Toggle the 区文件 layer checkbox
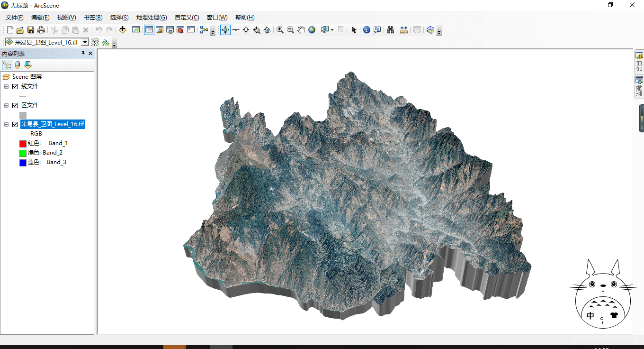Image resolution: width=644 pixels, height=349 pixels. 15,105
